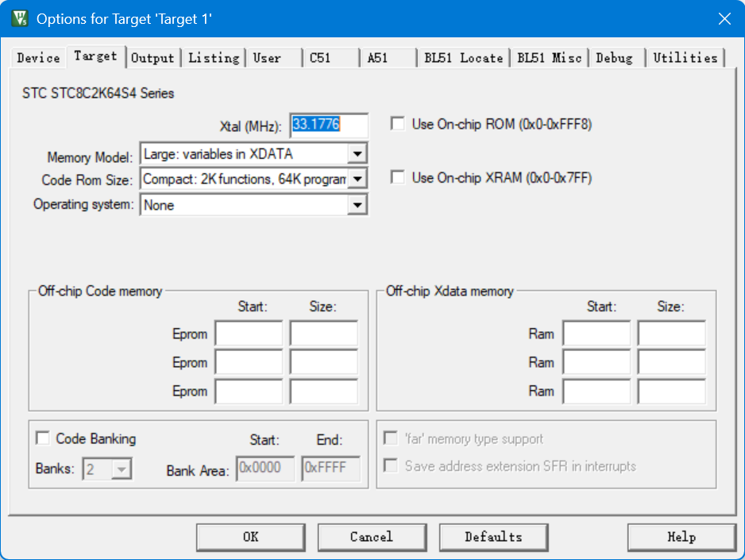Screen dimensions: 745x560
Task: Open the Help button
Action: coord(681,537)
